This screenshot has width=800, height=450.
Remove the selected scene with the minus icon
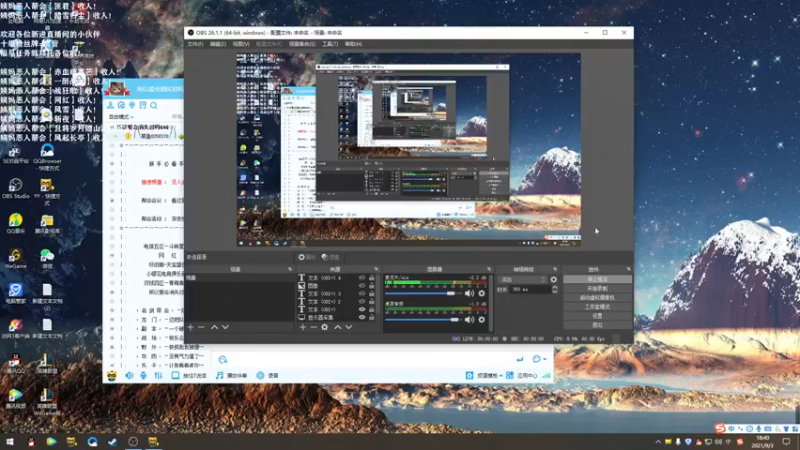coord(202,327)
